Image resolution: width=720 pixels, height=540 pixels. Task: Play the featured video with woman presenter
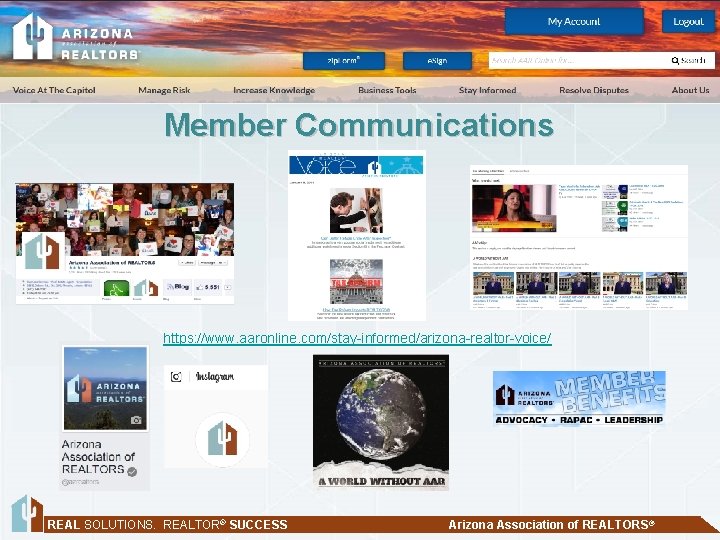point(514,208)
